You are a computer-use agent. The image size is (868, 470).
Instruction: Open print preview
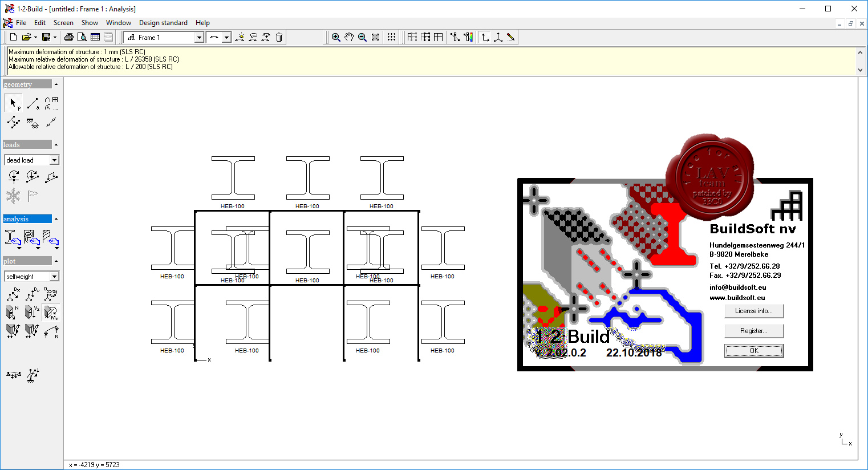point(82,37)
